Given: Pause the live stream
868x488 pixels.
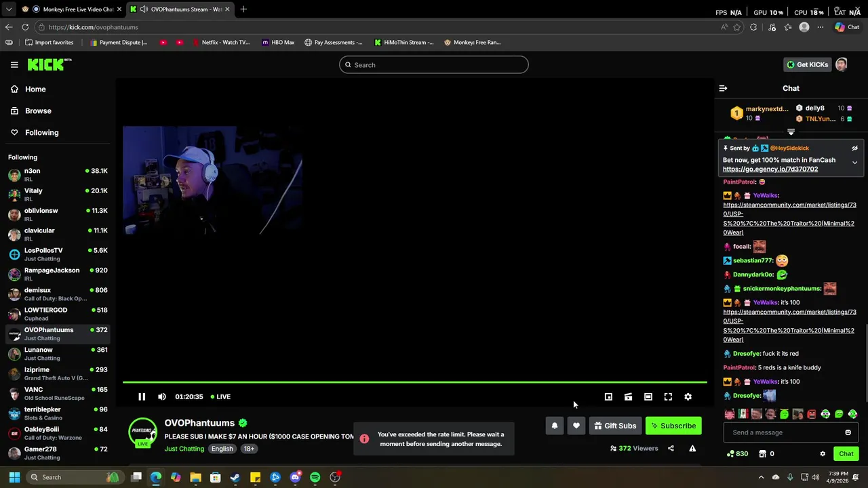Looking at the screenshot, I should point(142,396).
